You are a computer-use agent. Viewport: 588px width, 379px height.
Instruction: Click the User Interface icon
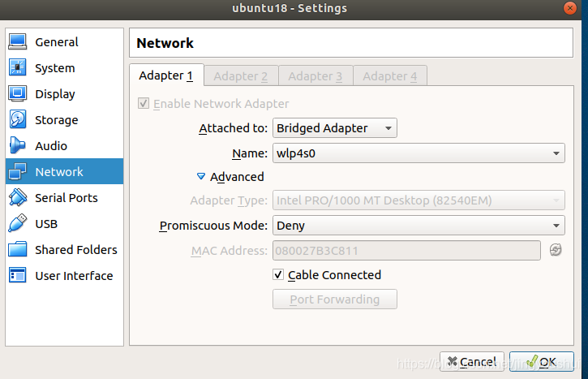(18, 276)
